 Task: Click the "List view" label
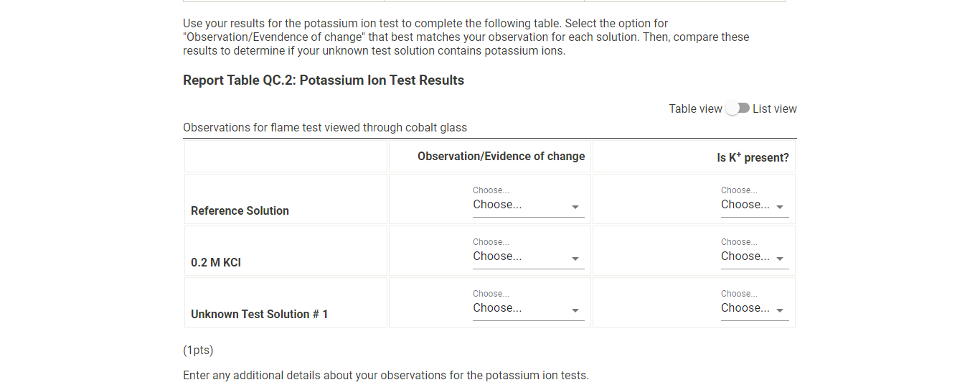[774, 109]
